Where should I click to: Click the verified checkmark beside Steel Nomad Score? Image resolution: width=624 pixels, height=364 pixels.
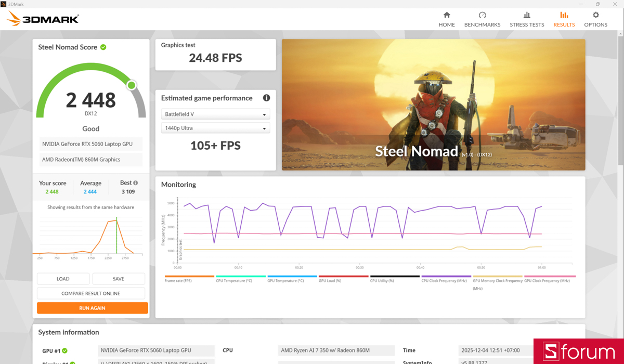pyautogui.click(x=103, y=47)
